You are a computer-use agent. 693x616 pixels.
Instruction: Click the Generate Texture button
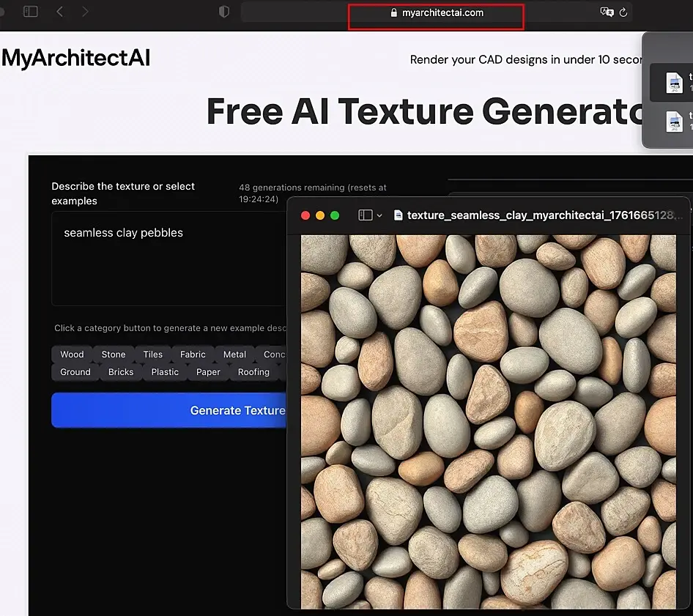168,410
